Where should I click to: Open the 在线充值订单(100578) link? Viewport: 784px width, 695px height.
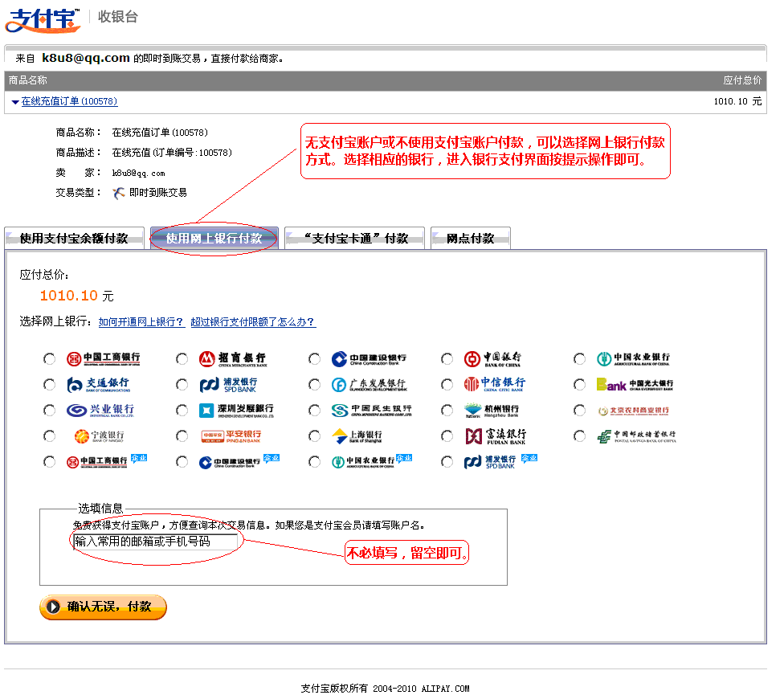70,101
